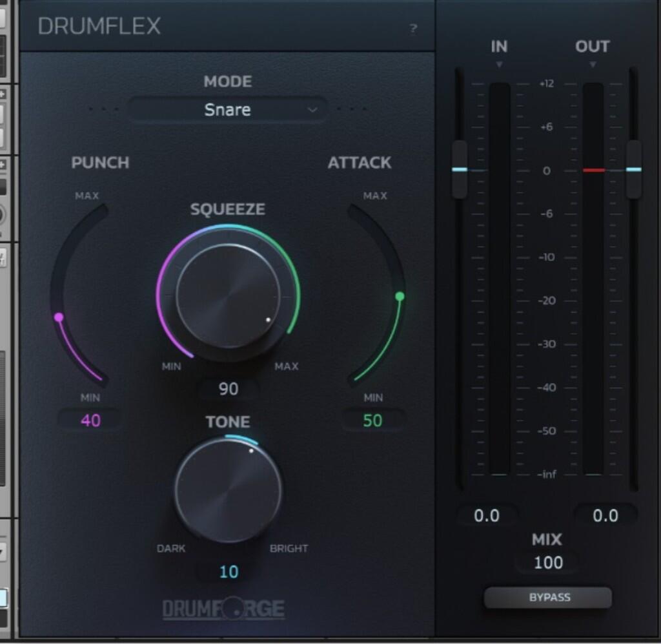The width and height of the screenshot is (661, 644).
Task: Click the left dots beside Mode selector
Action: [104, 109]
